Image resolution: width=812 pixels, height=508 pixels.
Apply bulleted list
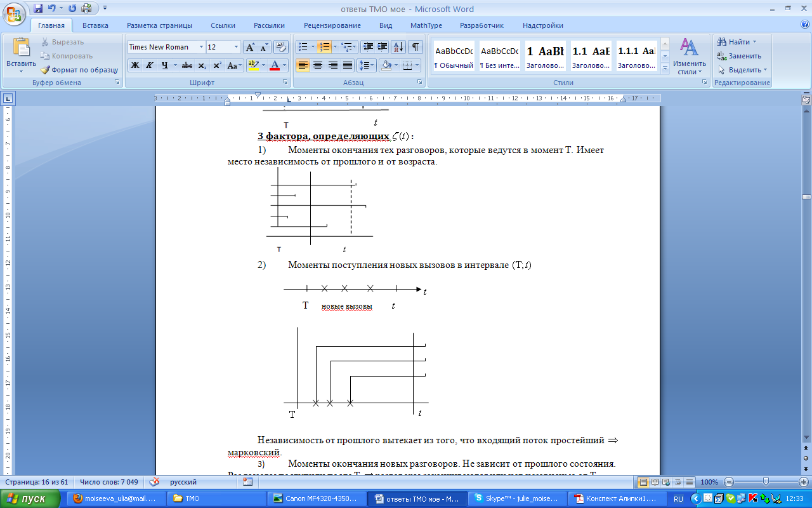pyautogui.click(x=303, y=47)
